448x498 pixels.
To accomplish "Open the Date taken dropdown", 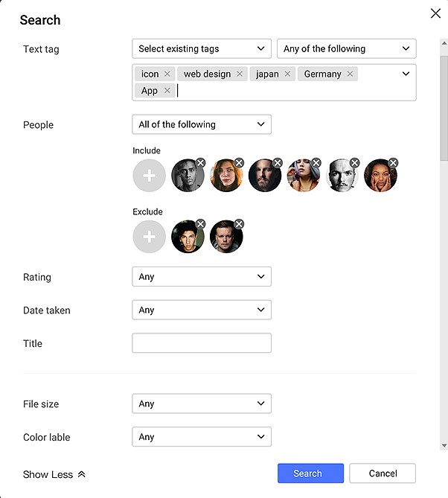I will 201,310.
